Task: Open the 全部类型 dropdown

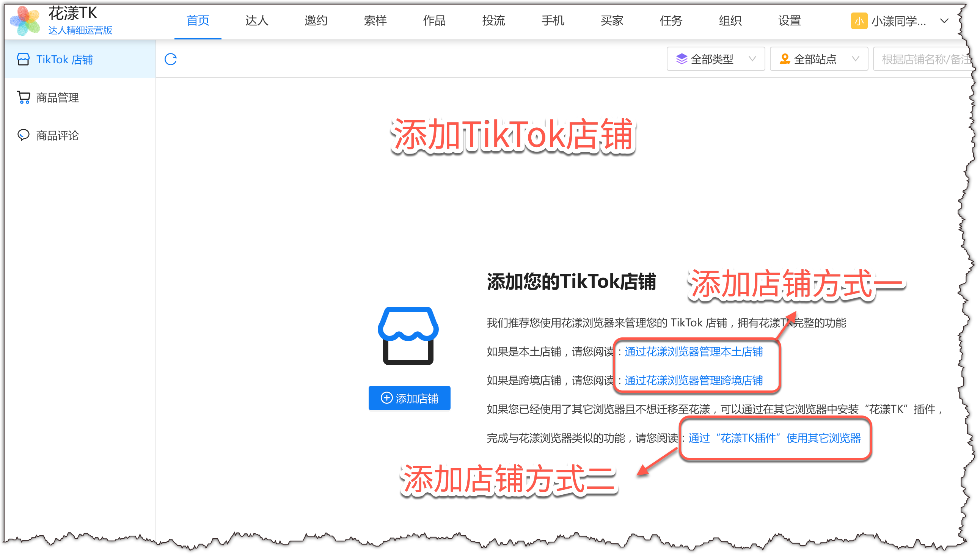Action: point(716,59)
